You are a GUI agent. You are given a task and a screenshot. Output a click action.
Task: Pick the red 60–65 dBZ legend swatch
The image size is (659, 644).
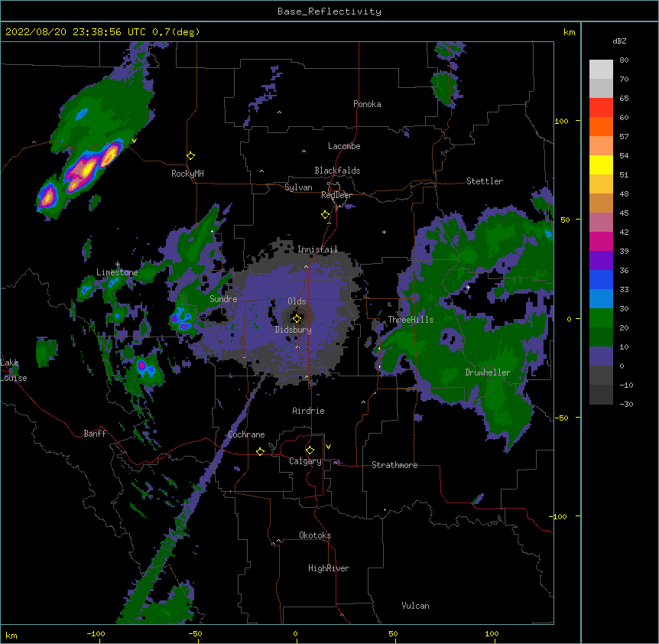601,108
